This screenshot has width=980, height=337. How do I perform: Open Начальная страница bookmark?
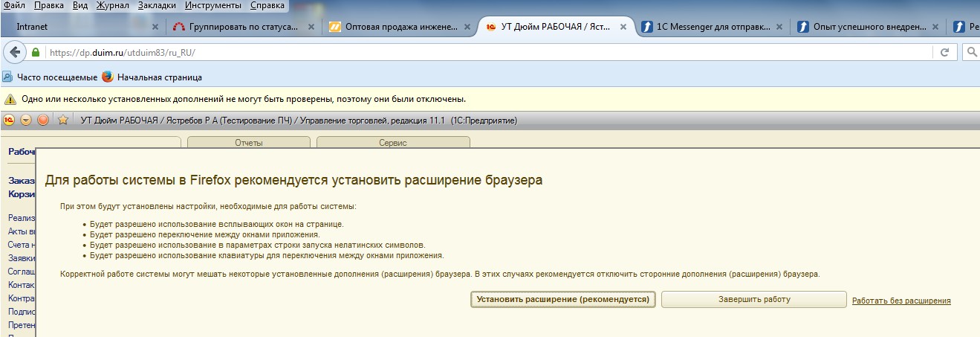tap(153, 77)
